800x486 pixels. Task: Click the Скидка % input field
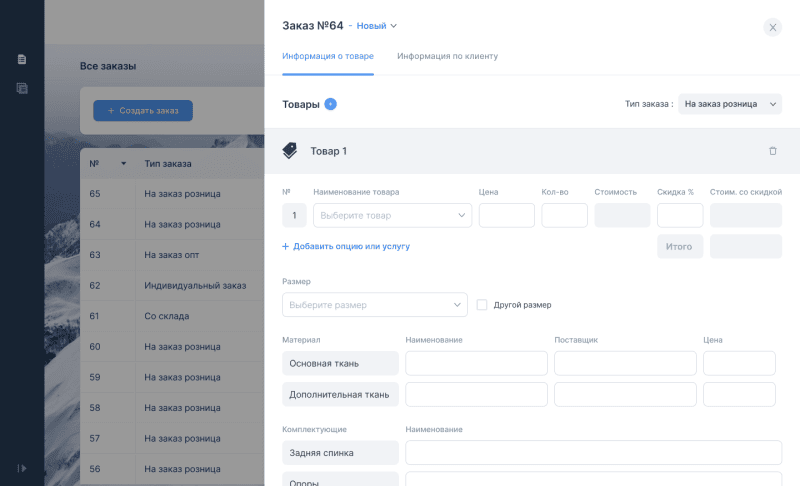tap(680, 215)
